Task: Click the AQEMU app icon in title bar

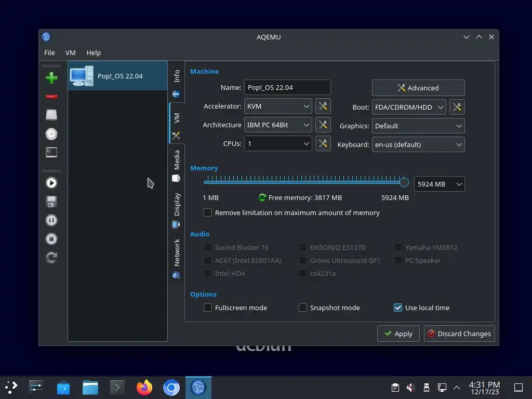Action: (46, 37)
